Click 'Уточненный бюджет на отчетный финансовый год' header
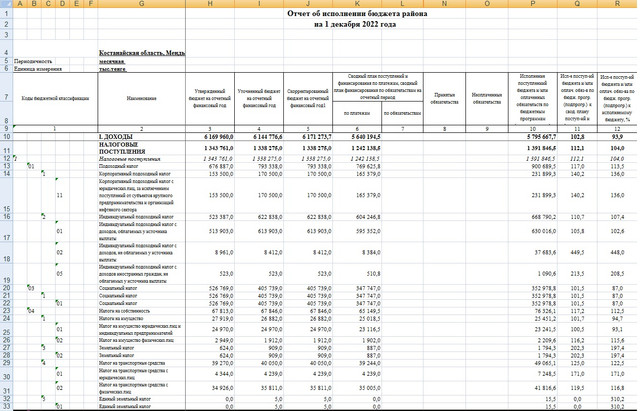 [x=259, y=98]
